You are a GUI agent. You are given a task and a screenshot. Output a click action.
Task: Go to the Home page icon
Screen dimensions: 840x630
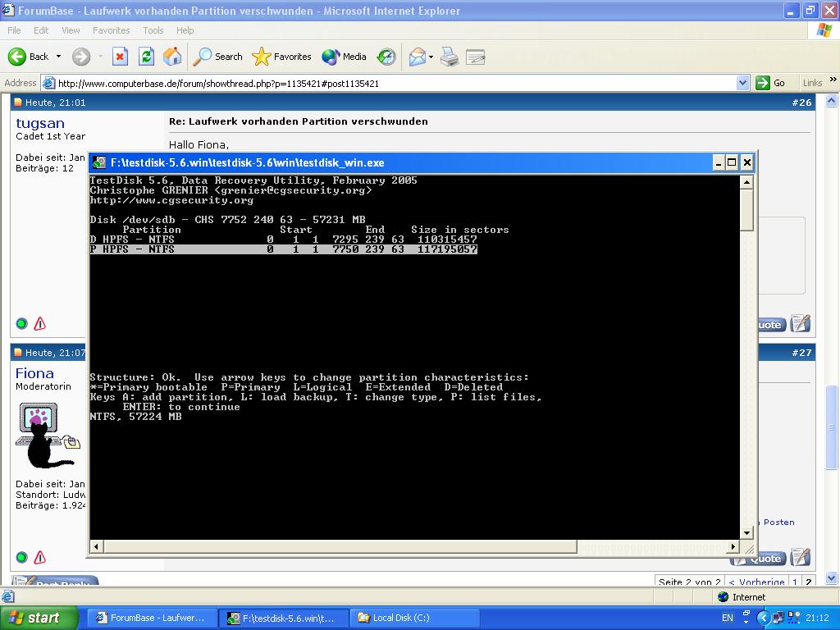(172, 57)
